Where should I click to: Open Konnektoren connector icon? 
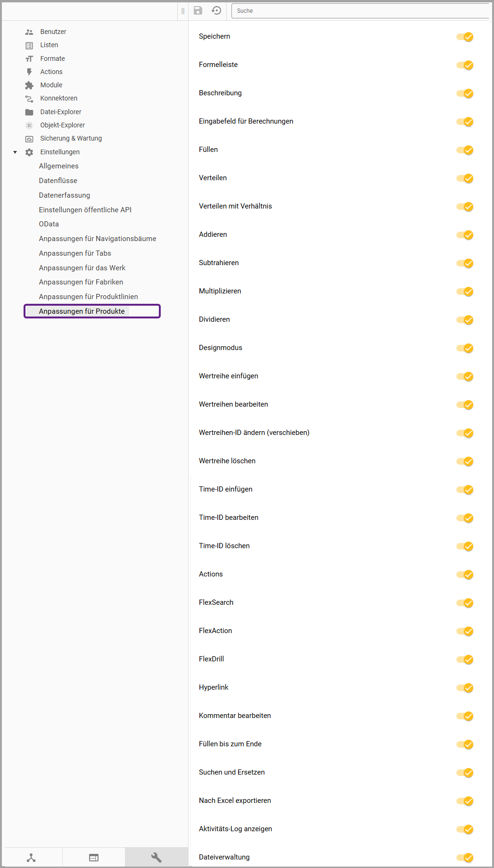click(29, 99)
